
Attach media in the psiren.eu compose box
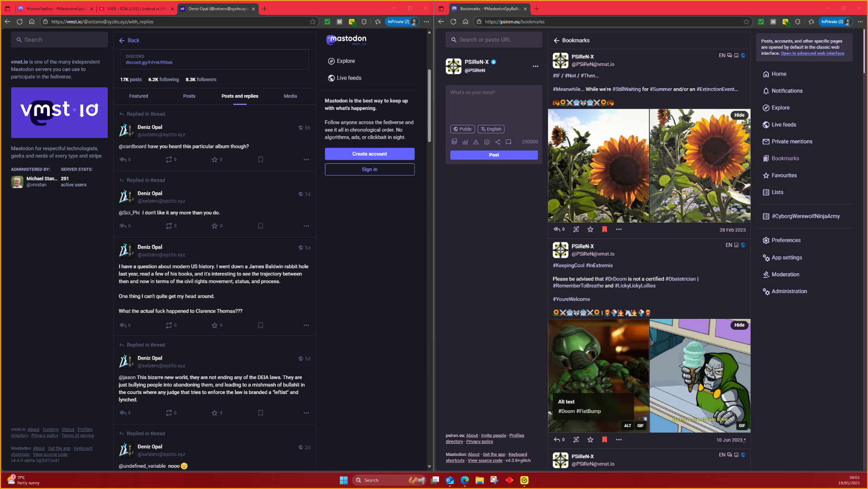pos(454,142)
